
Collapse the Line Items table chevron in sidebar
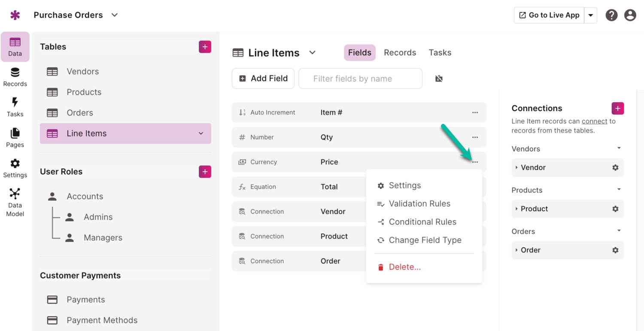200,134
